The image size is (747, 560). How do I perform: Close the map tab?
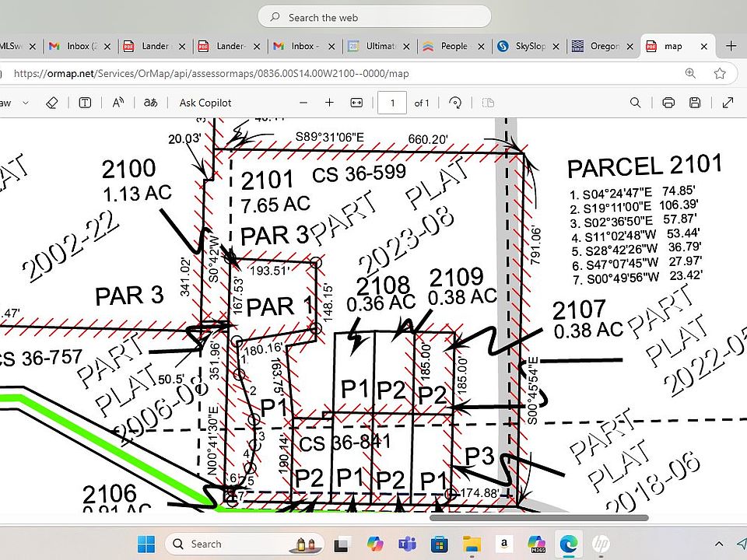(x=704, y=46)
